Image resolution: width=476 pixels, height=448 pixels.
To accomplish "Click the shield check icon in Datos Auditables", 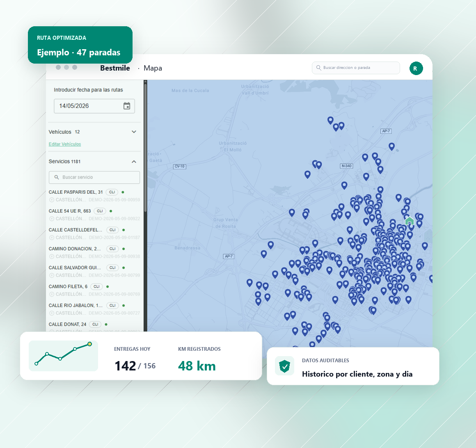I will 284,366.
